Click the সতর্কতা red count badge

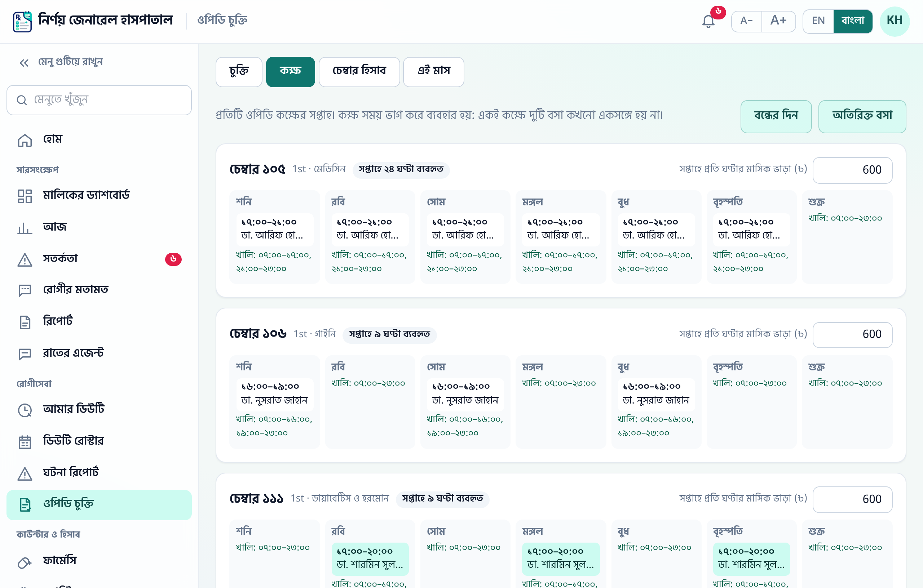173,259
